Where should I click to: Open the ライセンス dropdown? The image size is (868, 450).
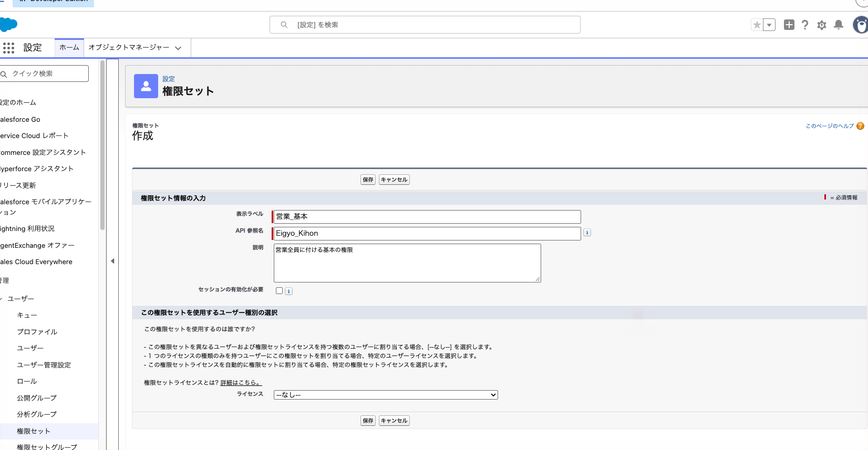pos(386,395)
